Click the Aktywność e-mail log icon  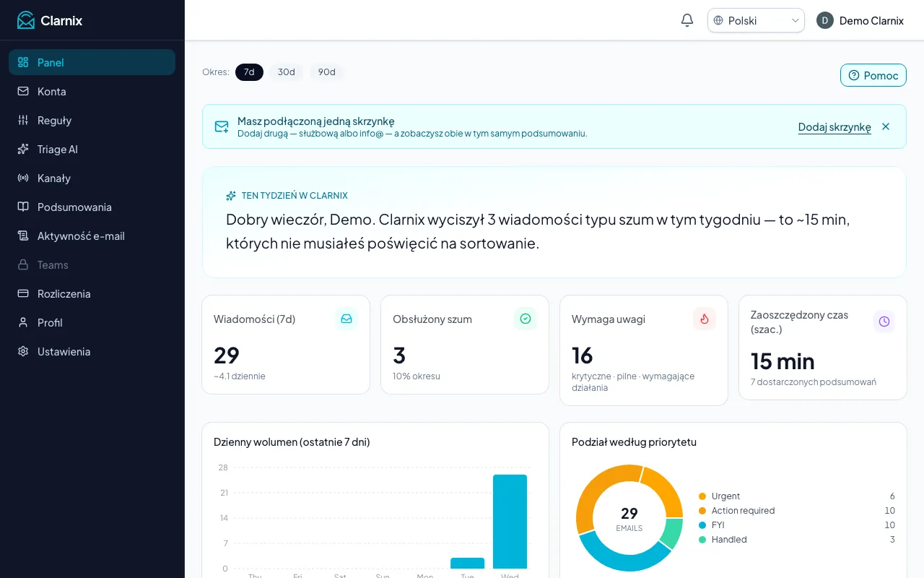click(23, 236)
